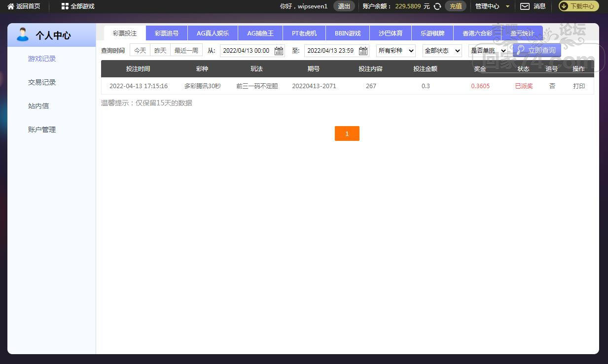This screenshot has width=608, height=364.
Task: Click the download arrow icon in 下载中心
Action: point(564,6)
